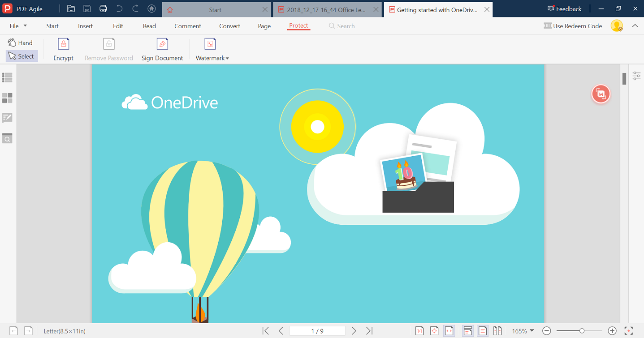
Task: Click the Feedback button
Action: (x=565, y=9)
